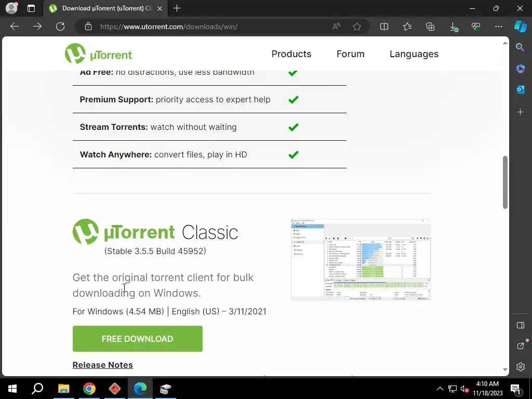Show the Downloads icon panel
This screenshot has width=532, height=399.
(453, 26)
